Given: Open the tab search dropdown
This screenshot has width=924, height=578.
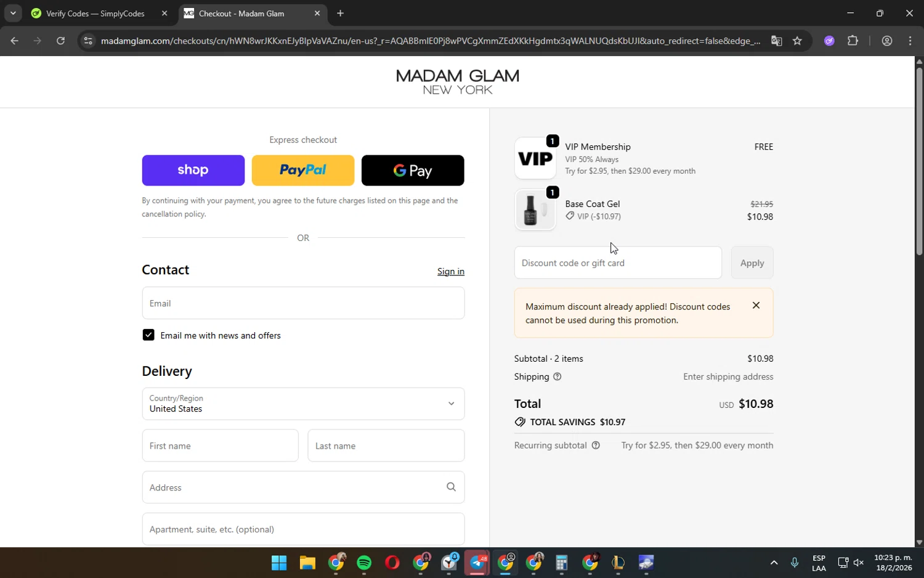Looking at the screenshot, I should (13, 13).
